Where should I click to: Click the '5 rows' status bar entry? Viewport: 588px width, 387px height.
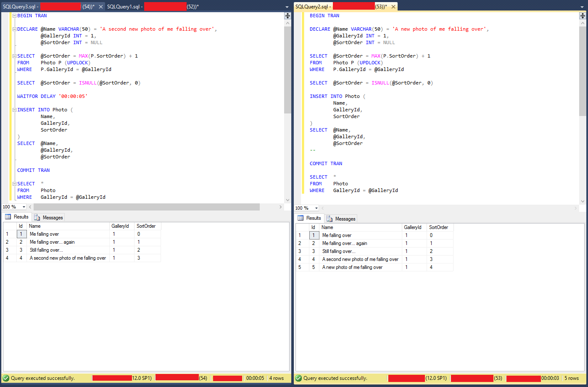coord(572,378)
